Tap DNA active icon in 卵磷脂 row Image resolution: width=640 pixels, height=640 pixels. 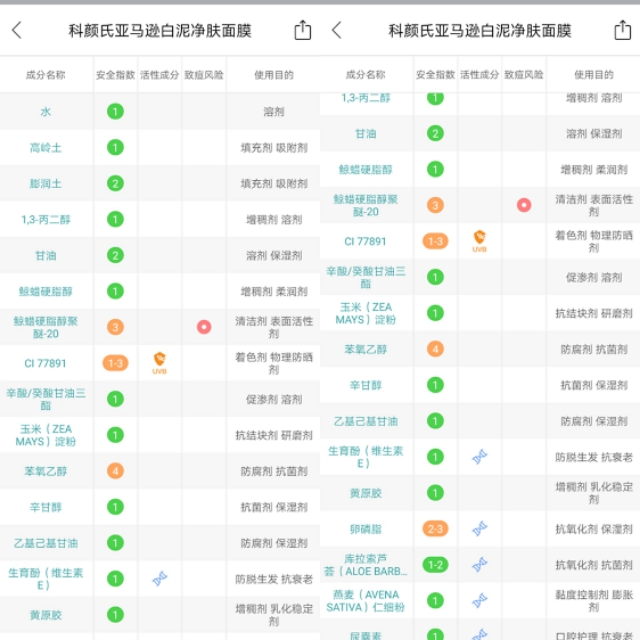pos(480,529)
